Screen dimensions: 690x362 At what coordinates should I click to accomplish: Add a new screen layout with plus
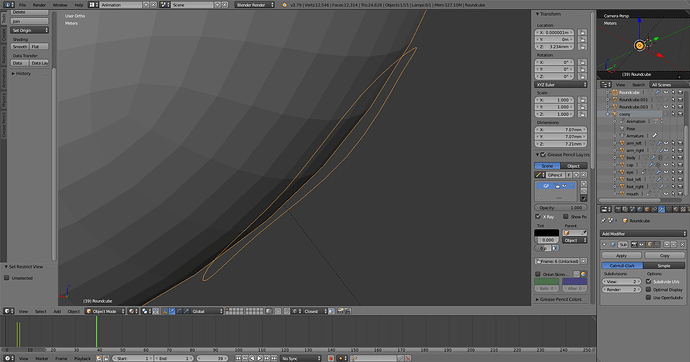pyautogui.click(x=146, y=5)
